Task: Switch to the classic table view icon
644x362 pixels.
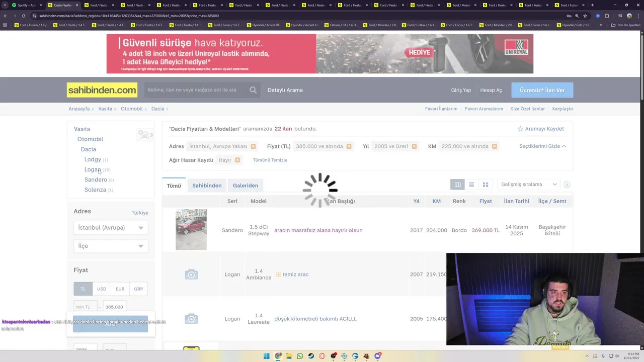Action: 457,185
